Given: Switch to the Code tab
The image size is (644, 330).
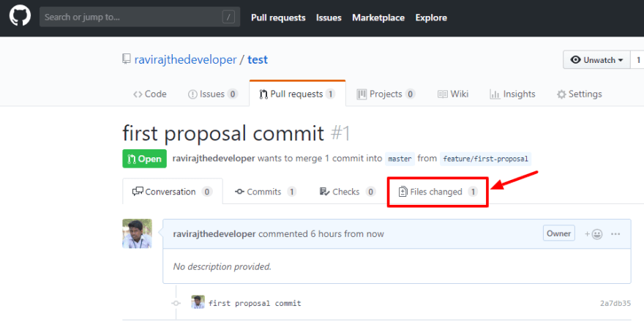Looking at the screenshot, I should pyautogui.click(x=150, y=94).
